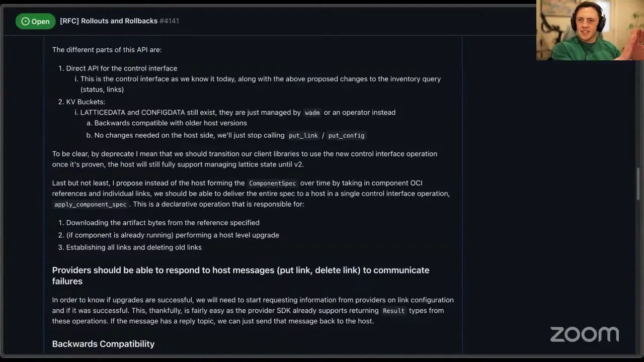This screenshot has height=362, width=644.
Task: Click 'The different parts of this API are:' text
Action: coord(107,50)
